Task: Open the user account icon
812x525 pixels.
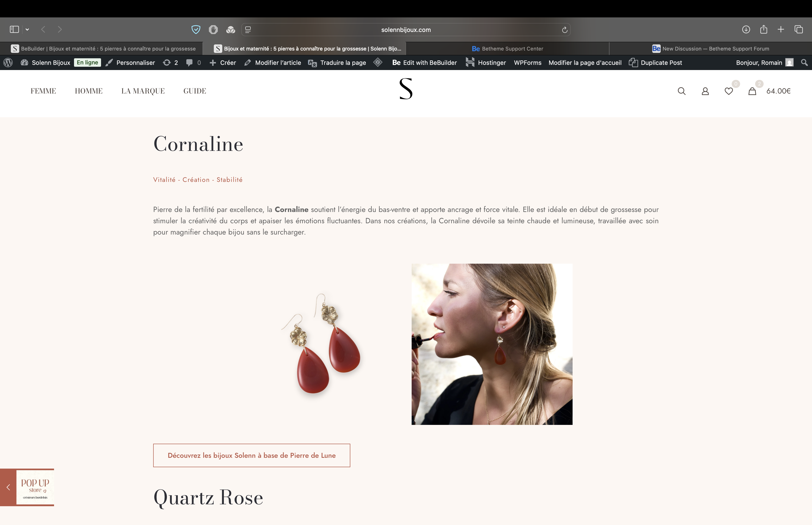Action: (705, 91)
